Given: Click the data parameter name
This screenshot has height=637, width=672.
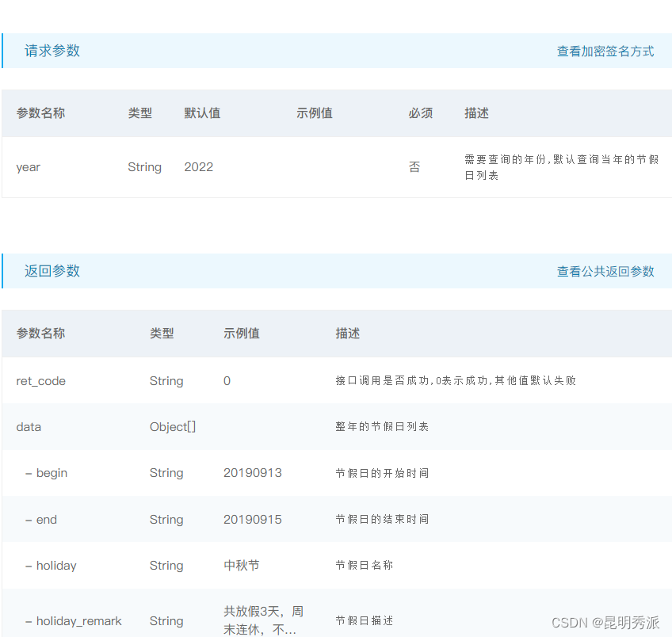Looking at the screenshot, I should pos(29,427).
